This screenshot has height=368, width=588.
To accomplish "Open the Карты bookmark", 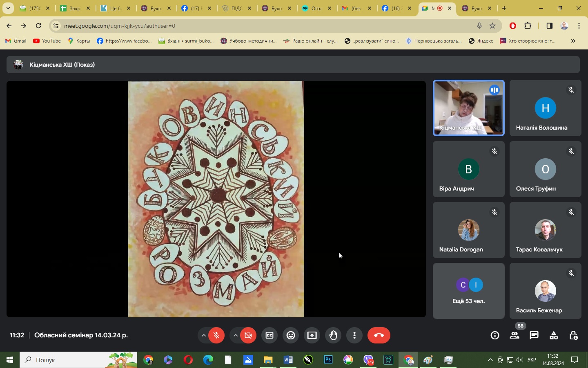I will coord(79,41).
